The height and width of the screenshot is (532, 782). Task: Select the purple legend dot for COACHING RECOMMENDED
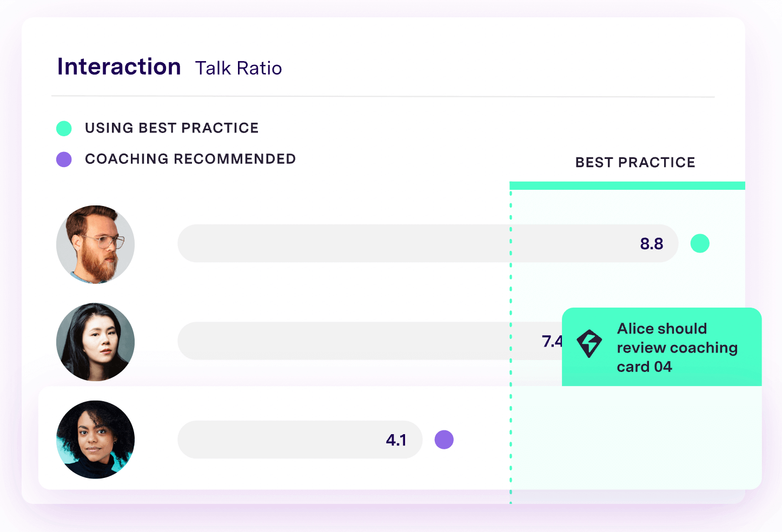64,159
